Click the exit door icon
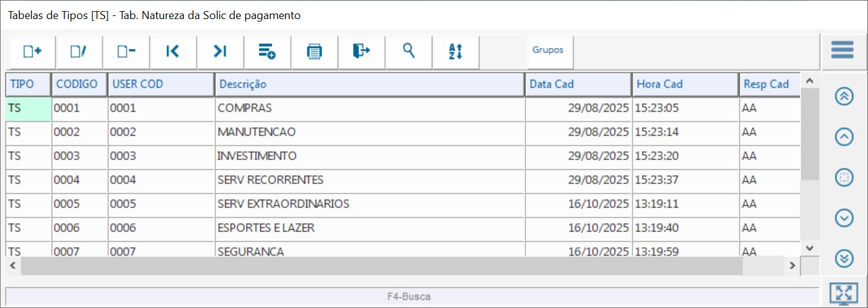The image size is (868, 308). (x=361, y=52)
